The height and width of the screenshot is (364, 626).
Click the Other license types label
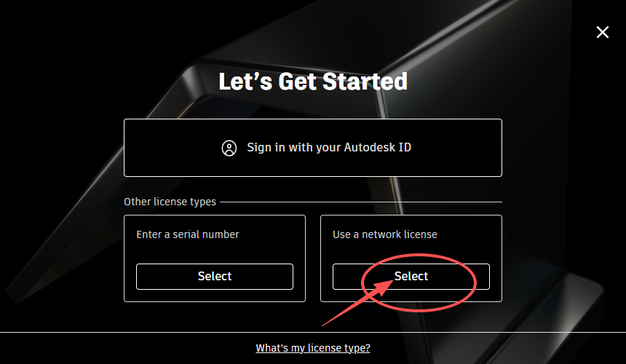point(170,202)
